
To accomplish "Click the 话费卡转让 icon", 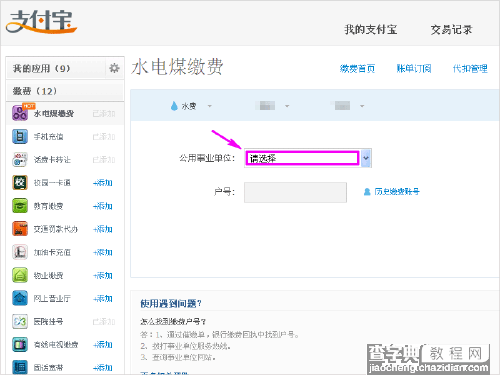I will 20,160.
